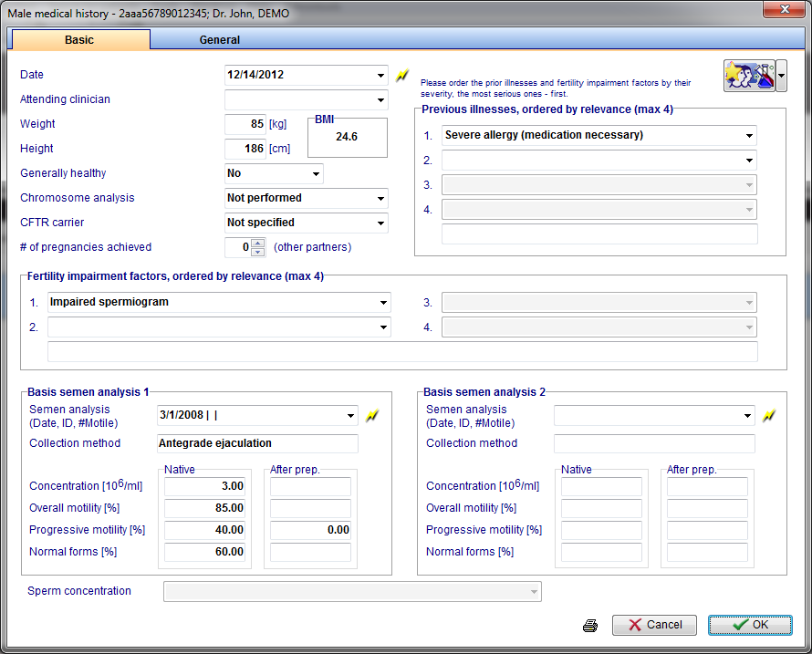Expand arrow next to patient and lab icon

click(782, 76)
